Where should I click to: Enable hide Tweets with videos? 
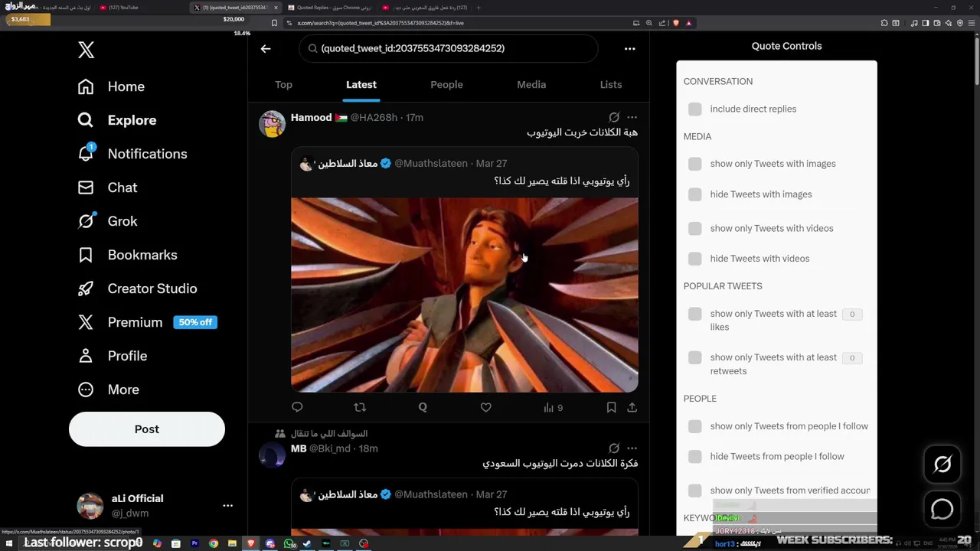click(x=694, y=259)
